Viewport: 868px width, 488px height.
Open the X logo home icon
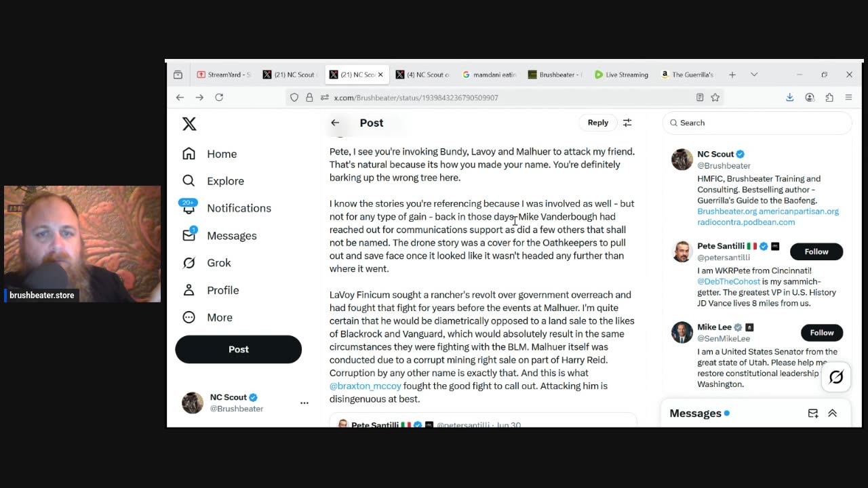tap(189, 123)
